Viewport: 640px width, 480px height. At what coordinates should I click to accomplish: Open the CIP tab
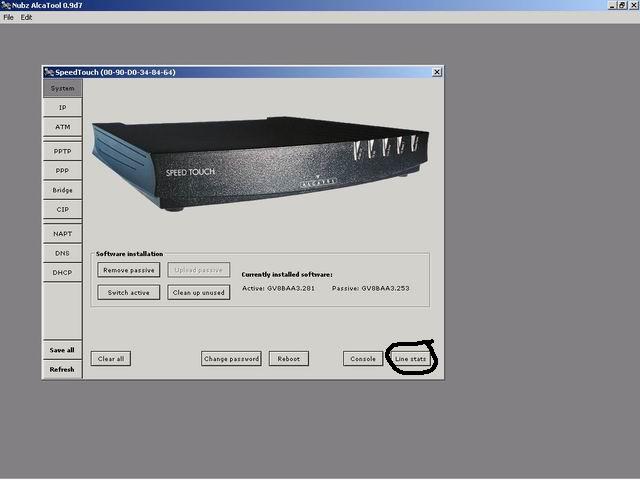62,209
